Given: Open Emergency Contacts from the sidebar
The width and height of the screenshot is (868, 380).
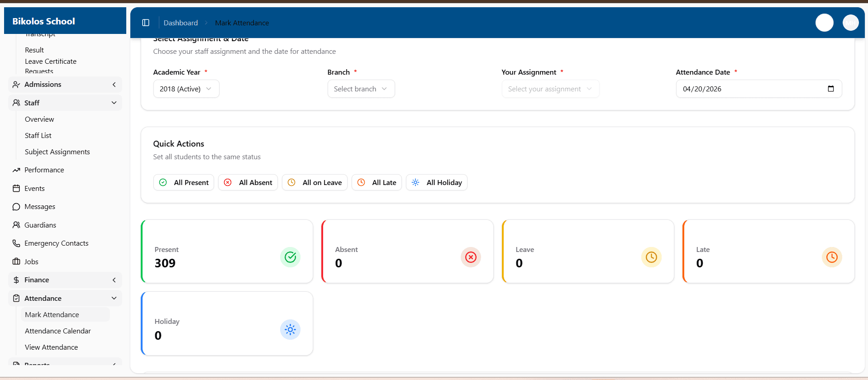Looking at the screenshot, I should tap(56, 243).
